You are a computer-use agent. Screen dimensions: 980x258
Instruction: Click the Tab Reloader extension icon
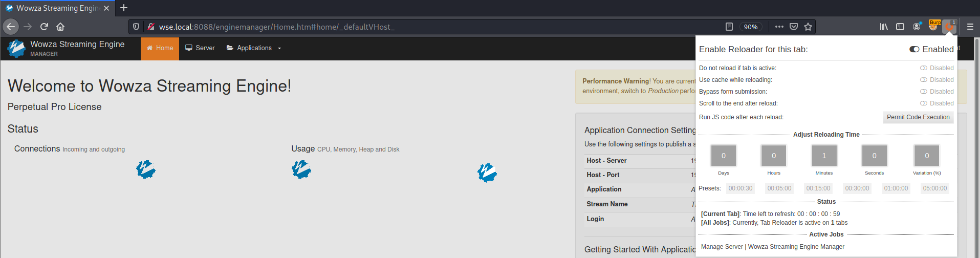950,27
